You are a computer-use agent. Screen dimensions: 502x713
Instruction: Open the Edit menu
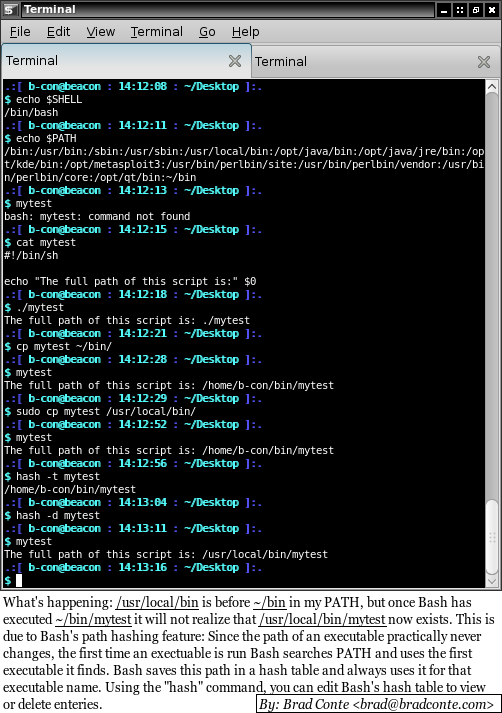(58, 32)
